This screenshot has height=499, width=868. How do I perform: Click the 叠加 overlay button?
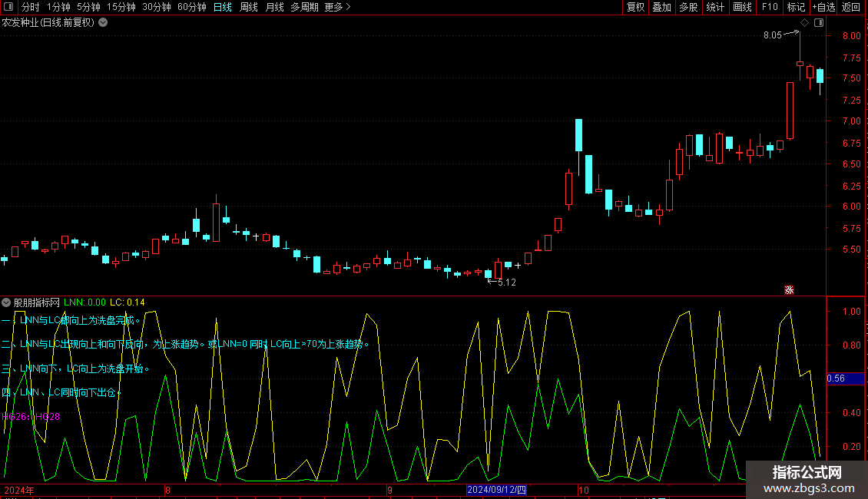(662, 7)
